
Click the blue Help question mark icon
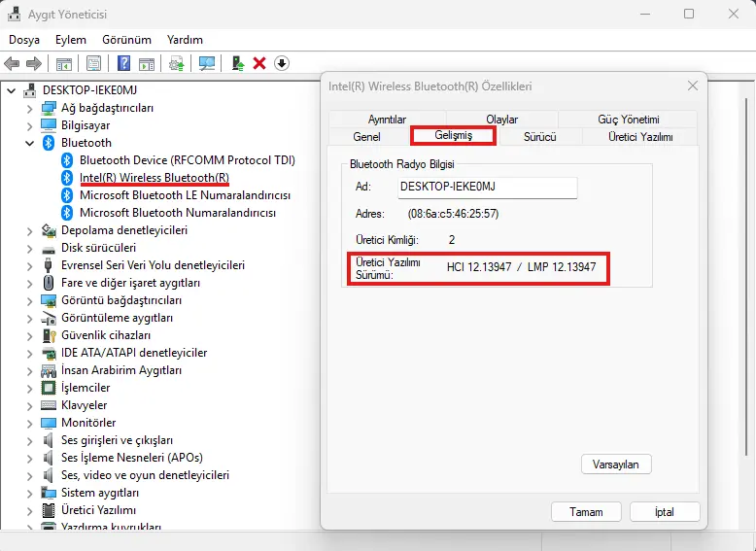124,63
